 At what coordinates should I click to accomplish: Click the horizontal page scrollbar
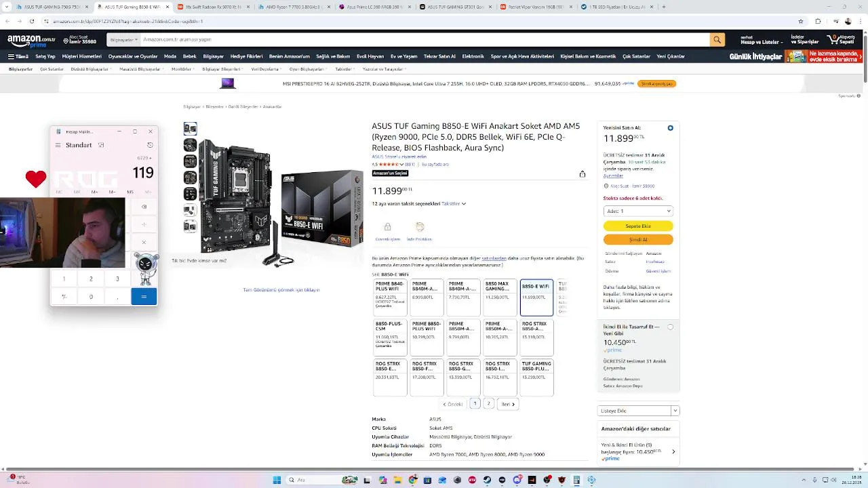click(x=431, y=469)
